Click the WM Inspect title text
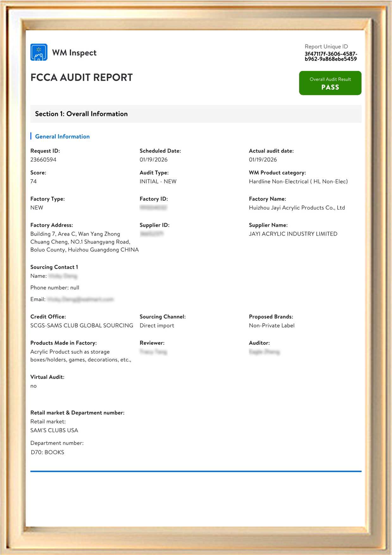392x555 pixels. (x=74, y=53)
